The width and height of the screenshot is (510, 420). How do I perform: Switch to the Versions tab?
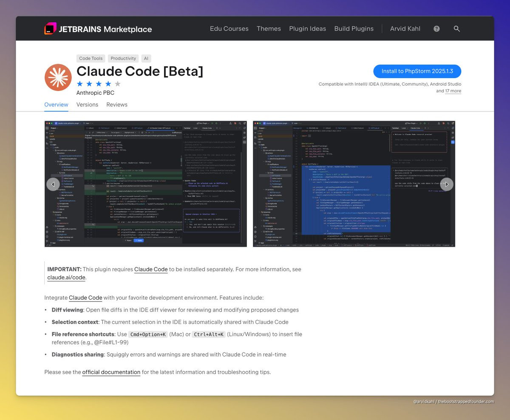[x=87, y=105]
